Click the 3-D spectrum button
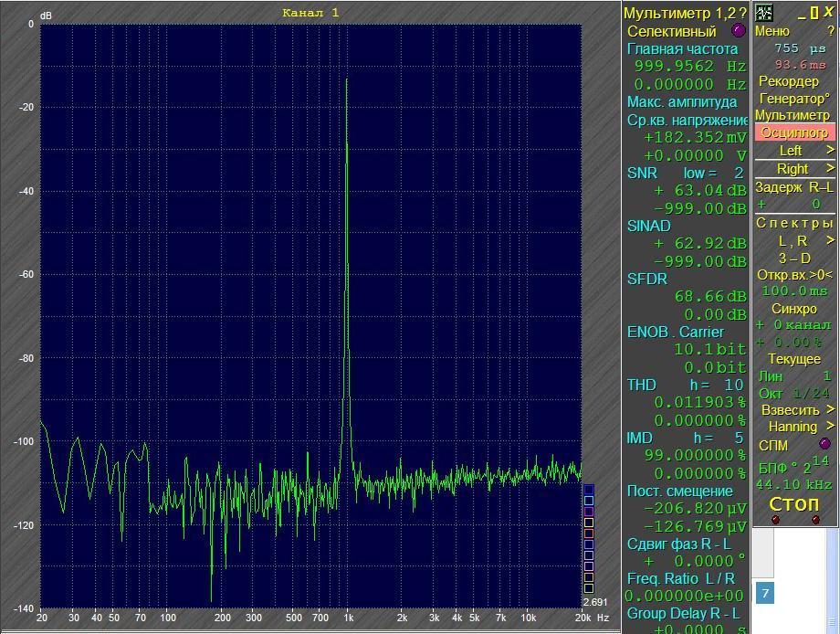This screenshot has height=634, width=840. pyautogui.click(x=794, y=259)
